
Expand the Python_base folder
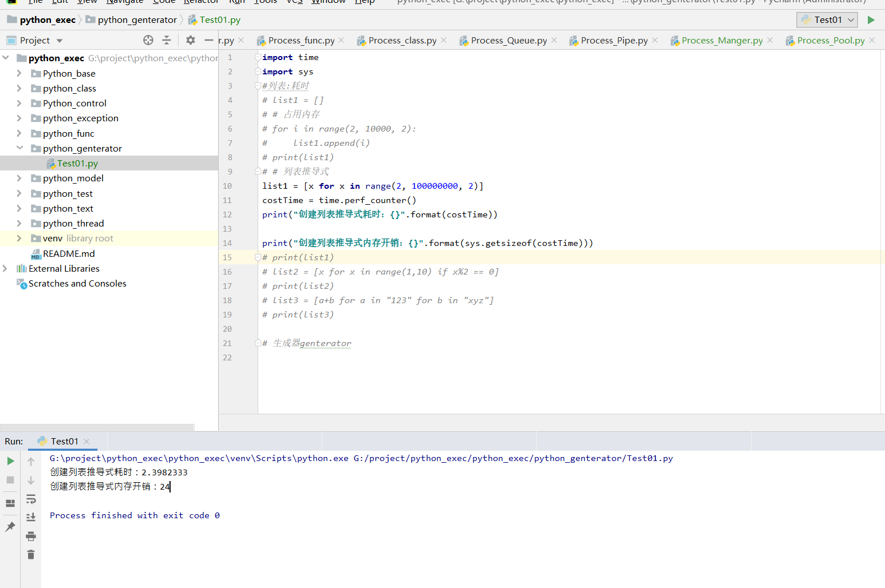19,73
